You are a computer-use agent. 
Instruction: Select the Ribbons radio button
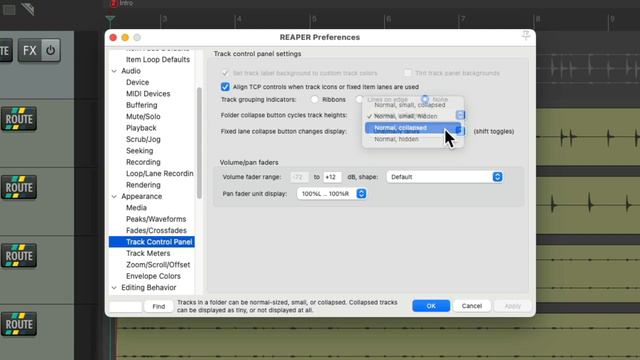click(x=314, y=100)
